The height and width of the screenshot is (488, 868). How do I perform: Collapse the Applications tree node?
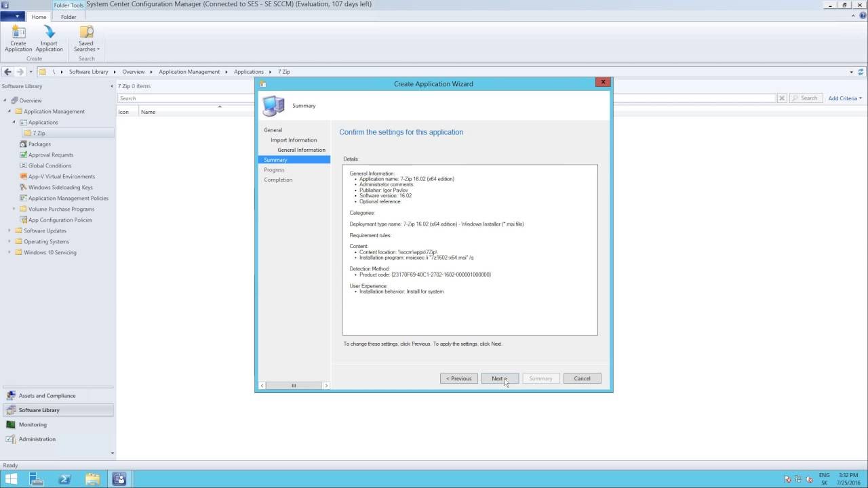point(14,122)
